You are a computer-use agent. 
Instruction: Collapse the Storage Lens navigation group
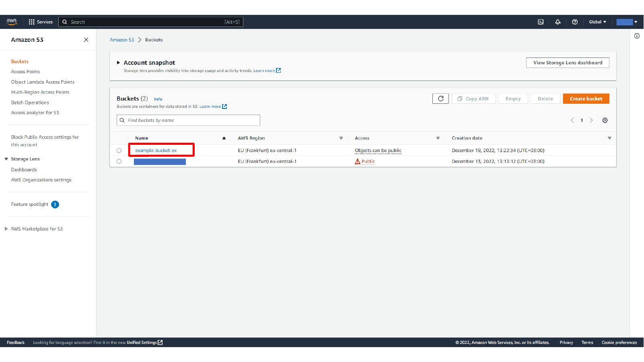pyautogui.click(x=6, y=159)
